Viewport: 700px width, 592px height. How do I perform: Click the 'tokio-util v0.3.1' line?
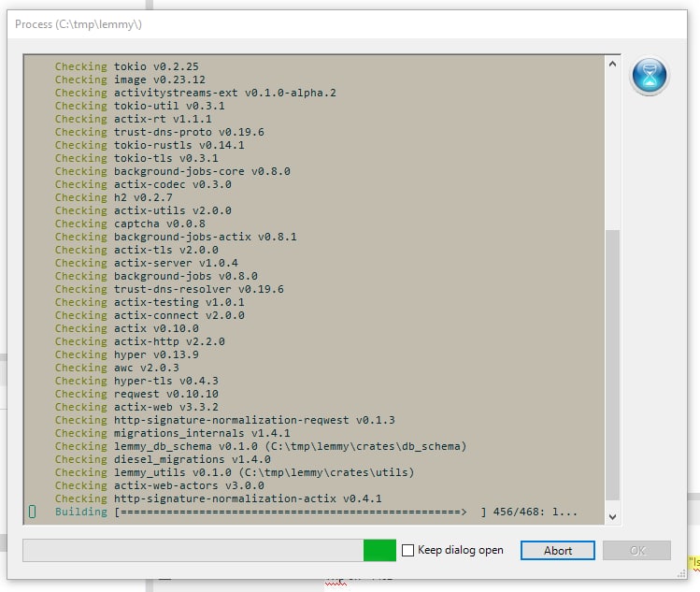(140, 106)
